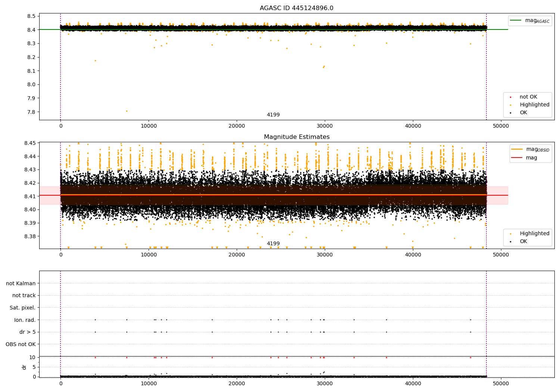Click the 'OBS not OK' row label

coord(21,344)
